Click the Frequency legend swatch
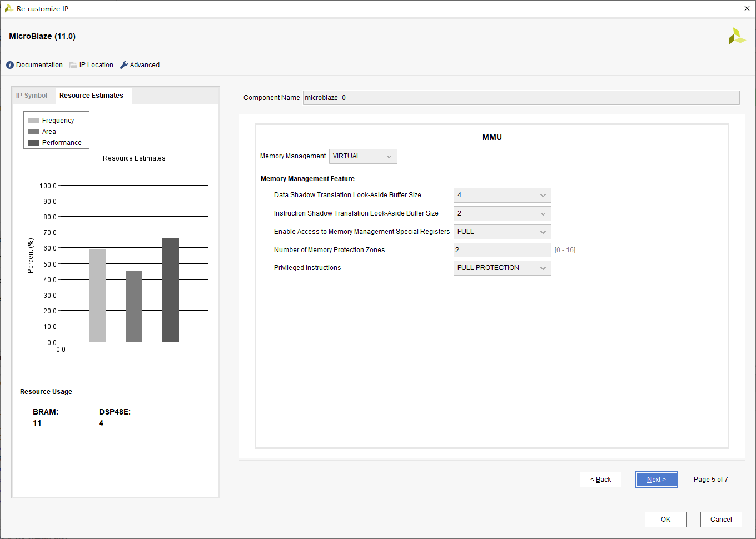756x539 pixels. [33, 121]
